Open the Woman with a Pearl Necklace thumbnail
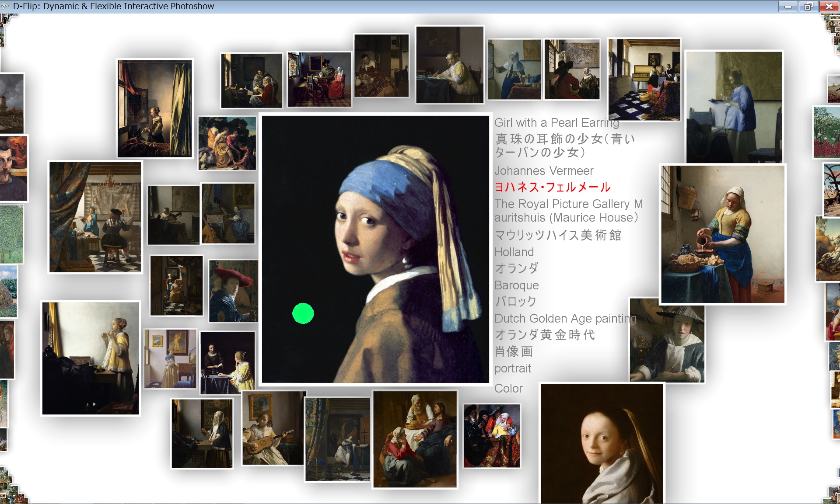This screenshot has width=840, height=504. (x=91, y=358)
